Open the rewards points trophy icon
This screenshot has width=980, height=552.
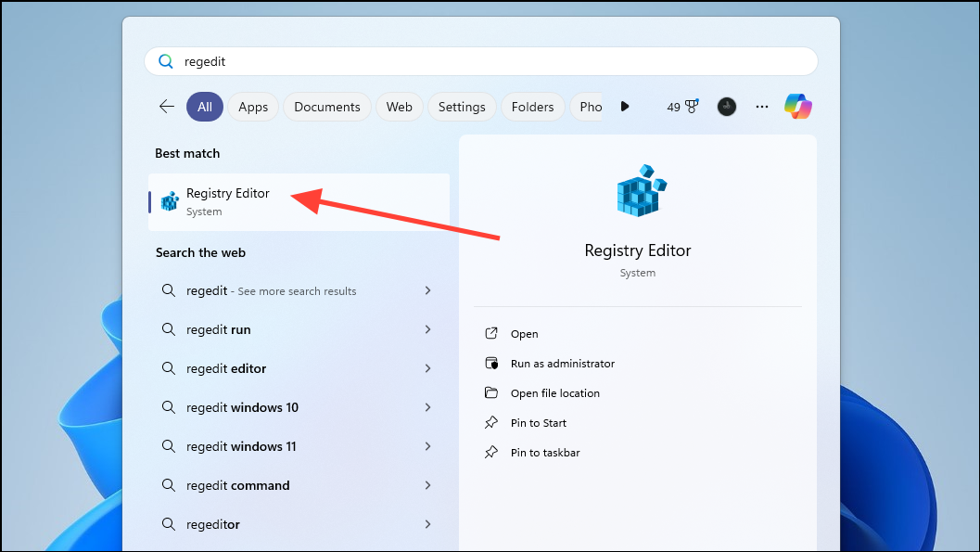click(x=692, y=107)
